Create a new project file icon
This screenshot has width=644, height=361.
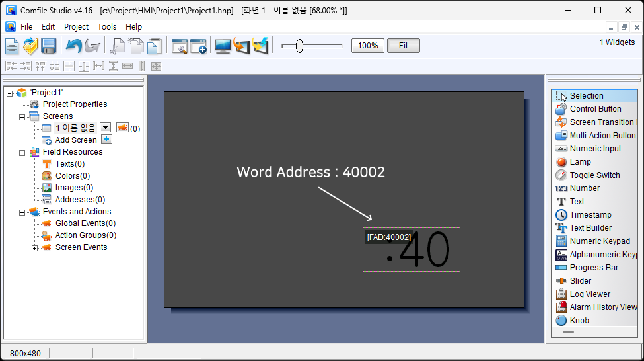tap(13, 46)
